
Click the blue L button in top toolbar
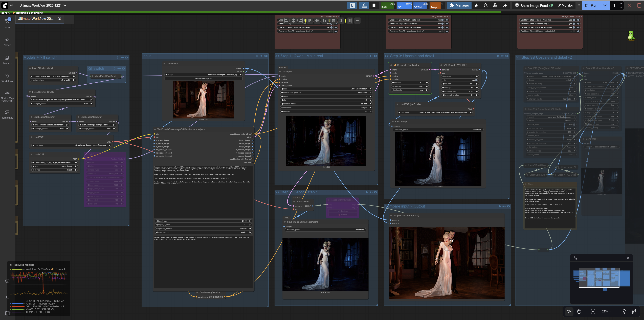(352, 6)
